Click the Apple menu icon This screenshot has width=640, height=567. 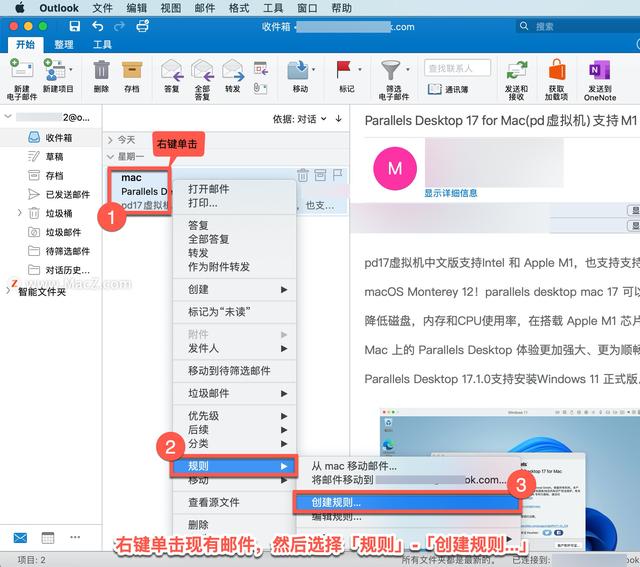[19, 8]
